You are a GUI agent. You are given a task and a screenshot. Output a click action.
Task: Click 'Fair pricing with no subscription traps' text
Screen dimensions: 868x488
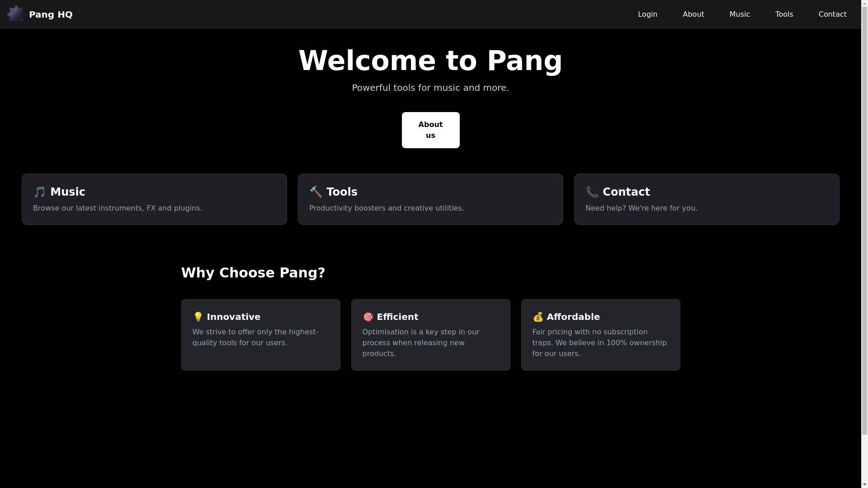599,343
